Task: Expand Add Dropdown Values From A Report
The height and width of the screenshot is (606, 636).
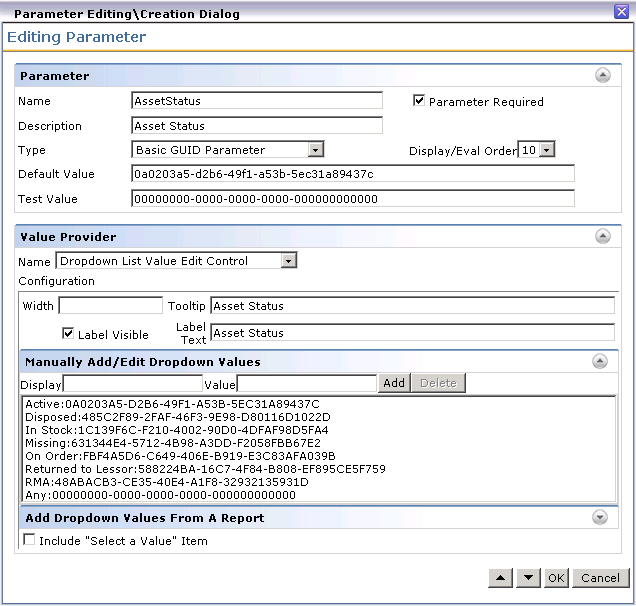Action: pos(600,517)
